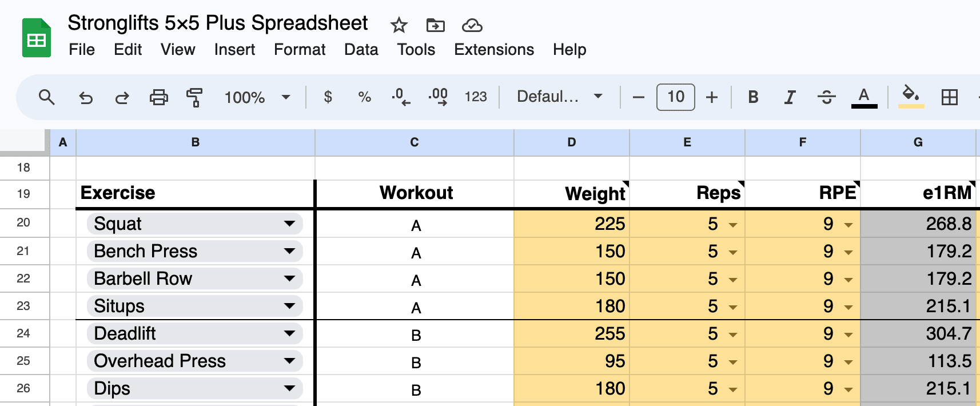Screen dimensions: 980x406
Task: Check the cloud document status icon
Action: (x=472, y=25)
